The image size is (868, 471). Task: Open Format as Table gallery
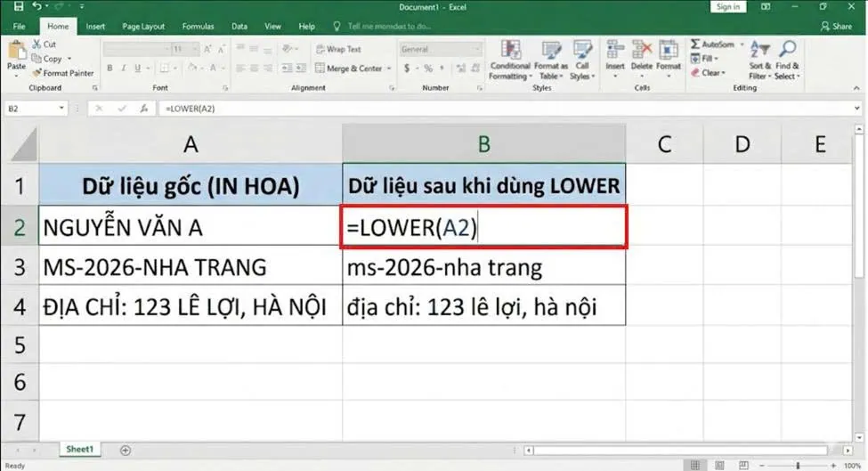(551, 60)
